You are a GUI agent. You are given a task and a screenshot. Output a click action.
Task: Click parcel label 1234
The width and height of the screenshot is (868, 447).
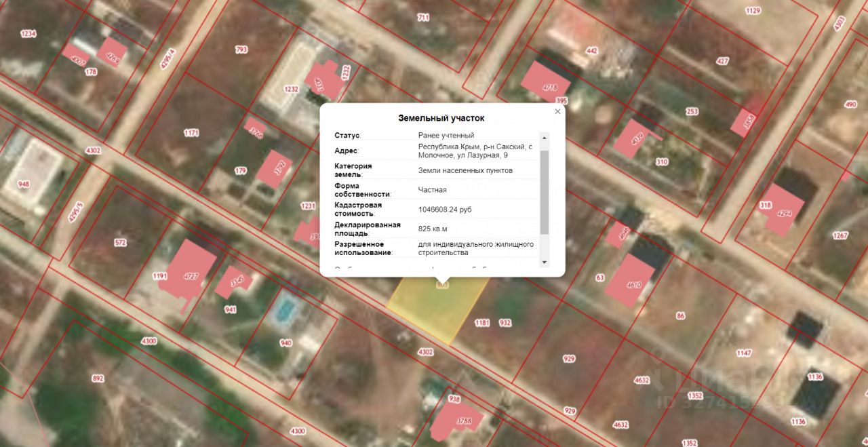tap(28, 33)
